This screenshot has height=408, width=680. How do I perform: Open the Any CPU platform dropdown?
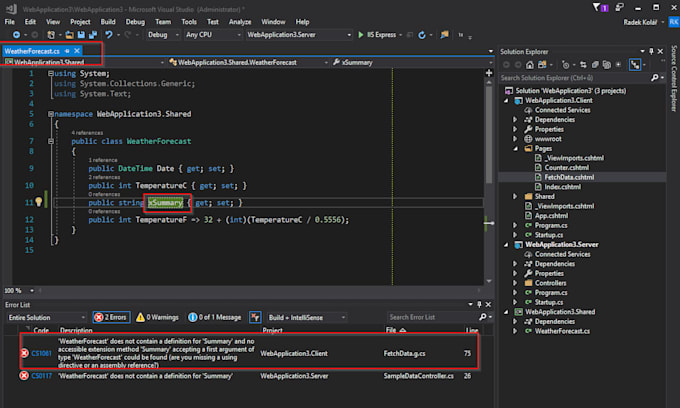point(212,35)
